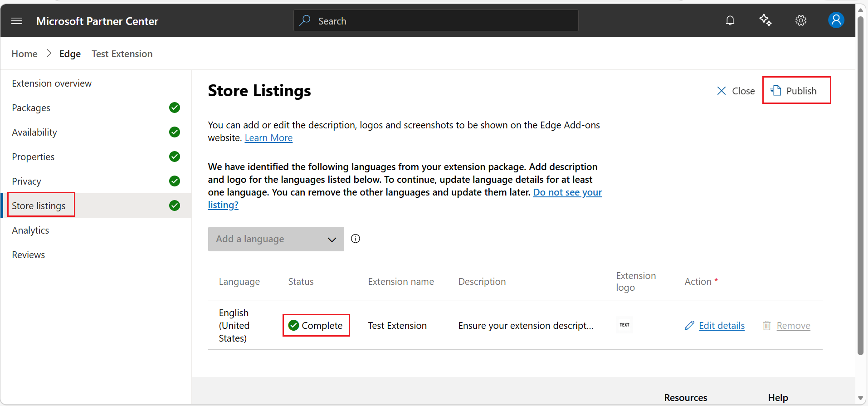Click the Edit details link
The image size is (868, 406).
click(722, 325)
